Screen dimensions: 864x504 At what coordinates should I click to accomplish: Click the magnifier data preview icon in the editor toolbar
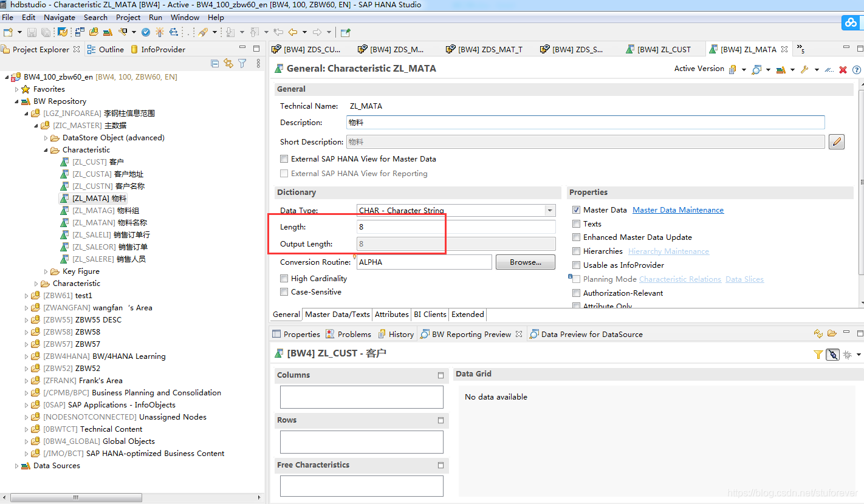pos(756,70)
